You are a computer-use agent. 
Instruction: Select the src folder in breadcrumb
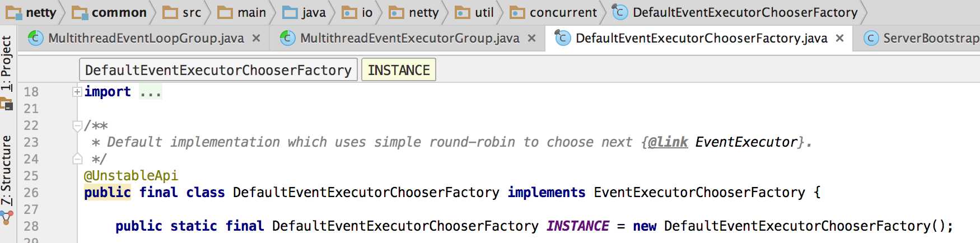pos(182,12)
